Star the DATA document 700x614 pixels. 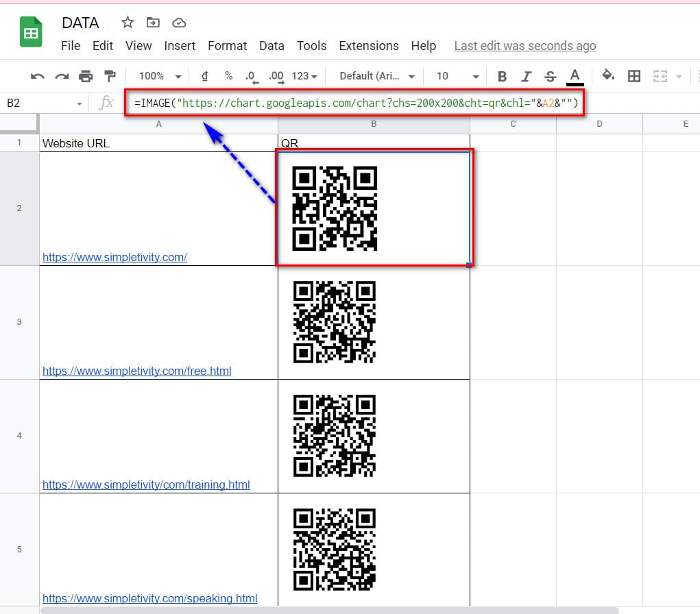[x=128, y=23]
